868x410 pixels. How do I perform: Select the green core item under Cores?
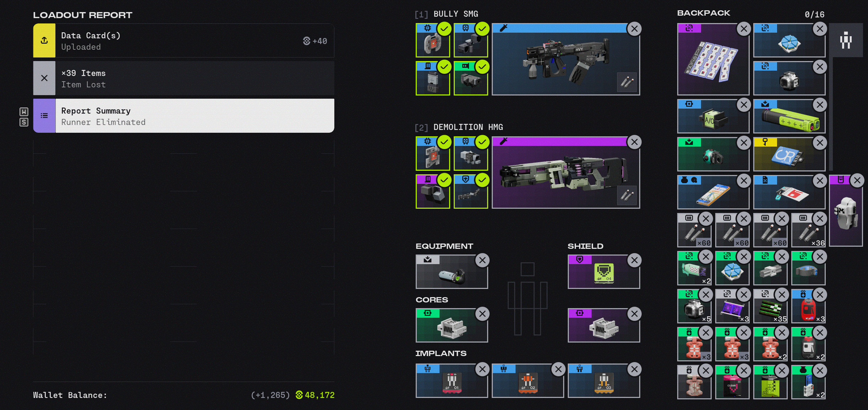(x=452, y=326)
